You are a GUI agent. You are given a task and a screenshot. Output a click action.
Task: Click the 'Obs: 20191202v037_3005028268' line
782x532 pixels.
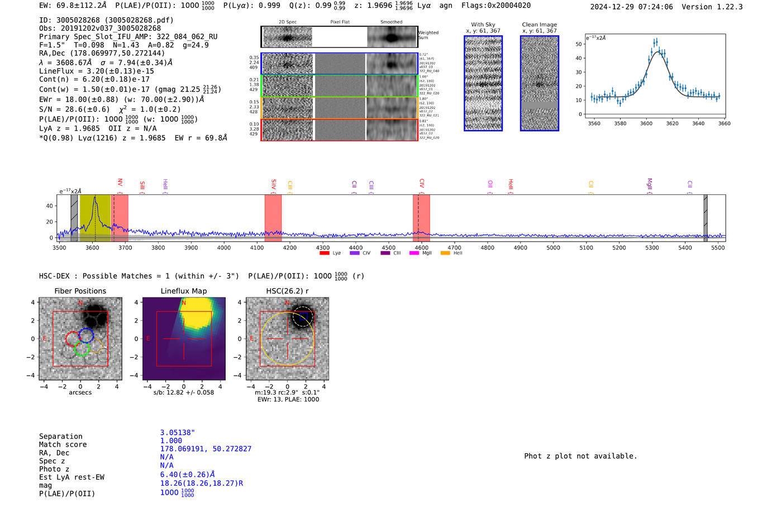pyautogui.click(x=100, y=28)
